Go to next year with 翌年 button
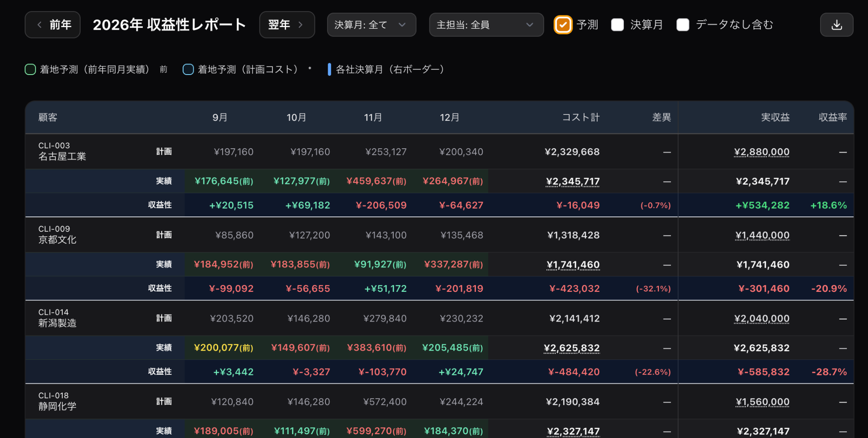The image size is (868, 438). pos(287,25)
